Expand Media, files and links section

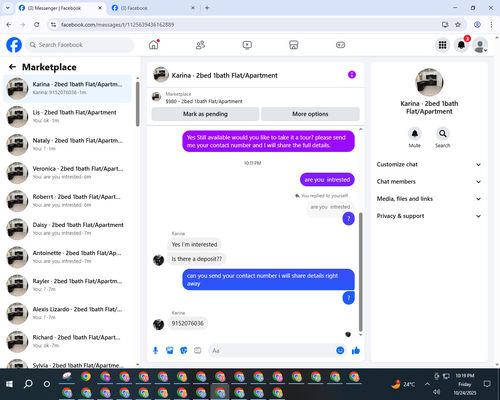(429, 199)
